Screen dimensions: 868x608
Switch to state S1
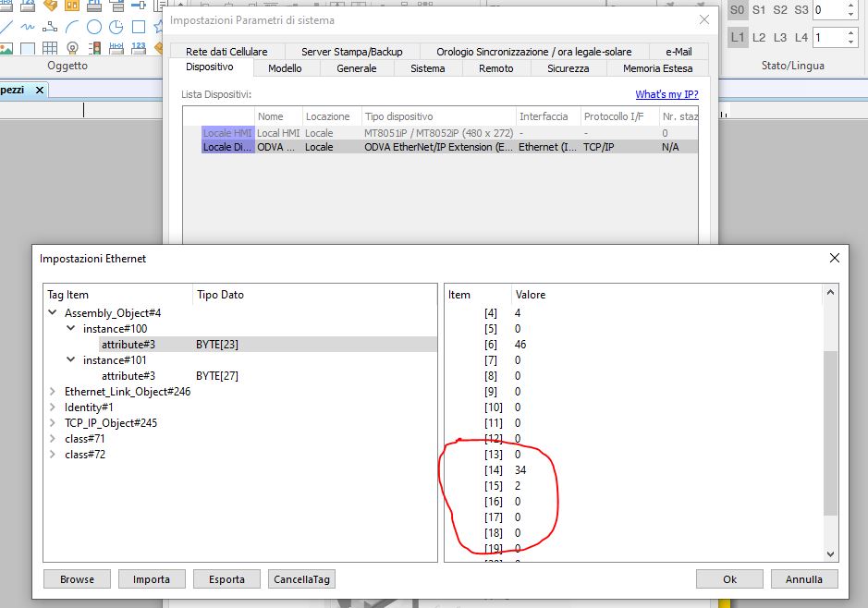click(x=759, y=10)
